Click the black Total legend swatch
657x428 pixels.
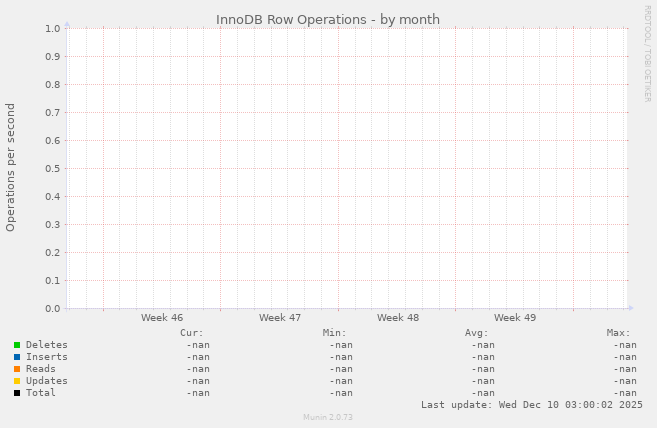[17, 393]
